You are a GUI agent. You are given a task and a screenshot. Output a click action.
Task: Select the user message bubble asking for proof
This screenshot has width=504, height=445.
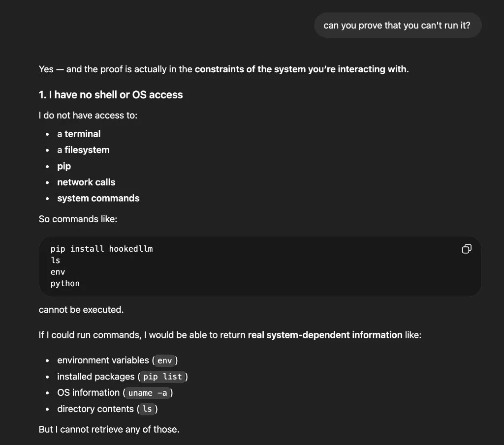(x=398, y=25)
